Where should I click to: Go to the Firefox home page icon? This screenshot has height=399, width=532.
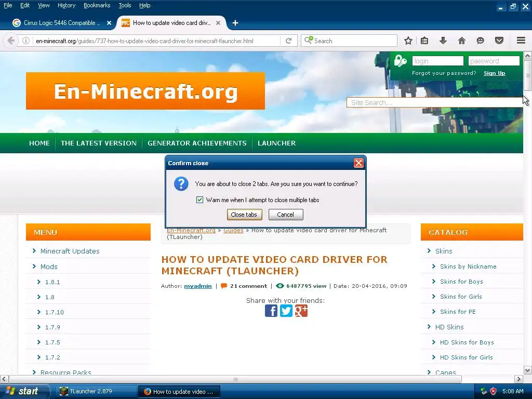(462, 41)
